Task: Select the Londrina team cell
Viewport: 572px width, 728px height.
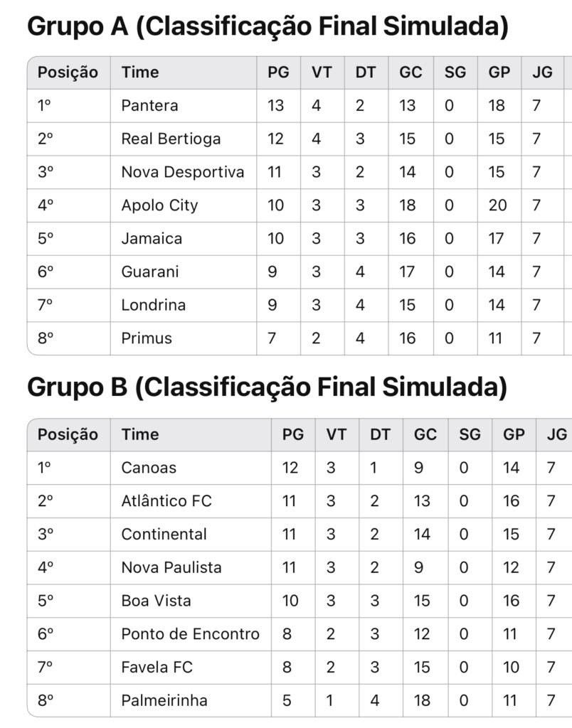Action: [x=153, y=305]
